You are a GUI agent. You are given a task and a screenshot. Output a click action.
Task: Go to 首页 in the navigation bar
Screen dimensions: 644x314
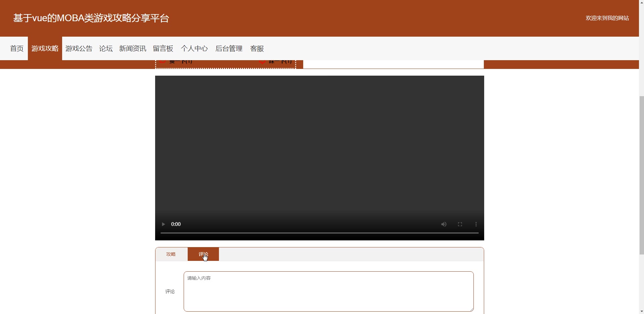coord(17,48)
